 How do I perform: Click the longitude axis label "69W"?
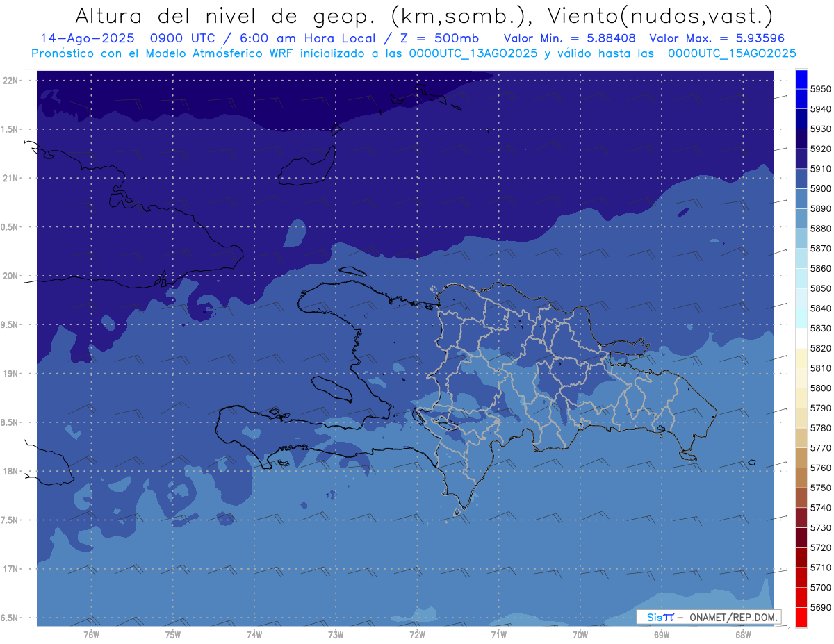pos(662,635)
